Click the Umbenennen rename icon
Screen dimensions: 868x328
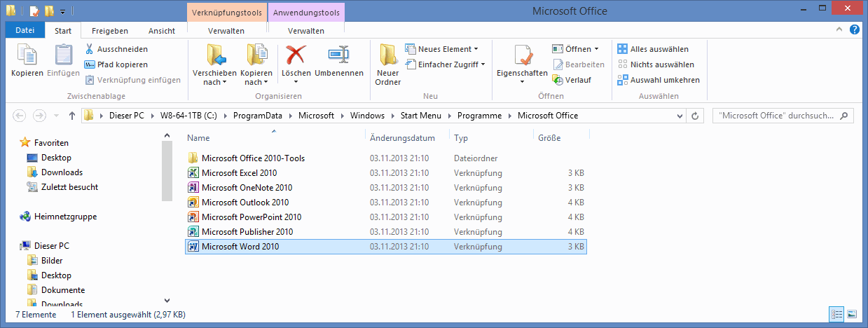[338, 56]
